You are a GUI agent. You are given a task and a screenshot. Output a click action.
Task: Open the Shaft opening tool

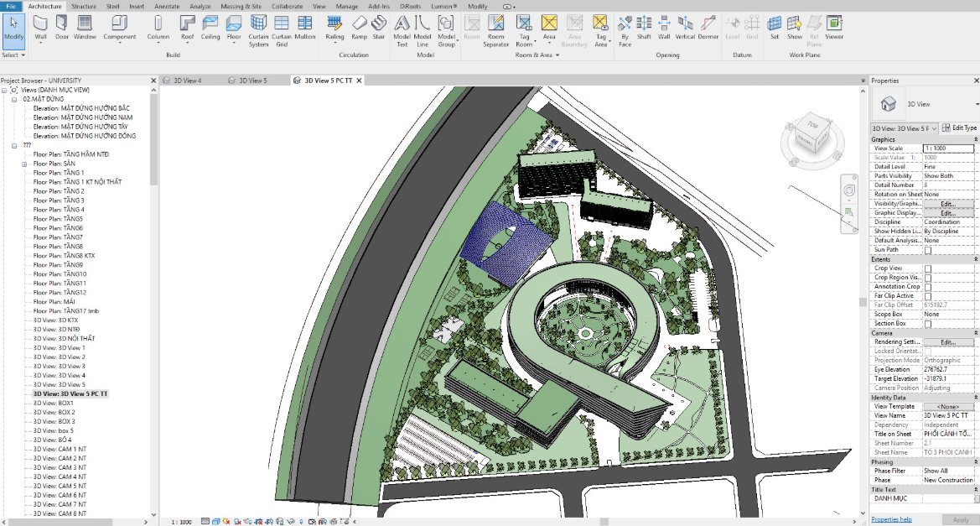pos(644,26)
